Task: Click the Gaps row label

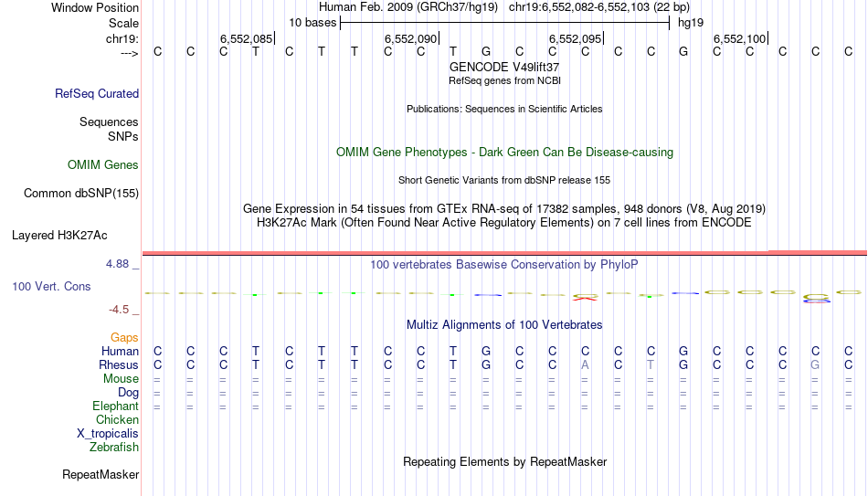Action: 124,338
